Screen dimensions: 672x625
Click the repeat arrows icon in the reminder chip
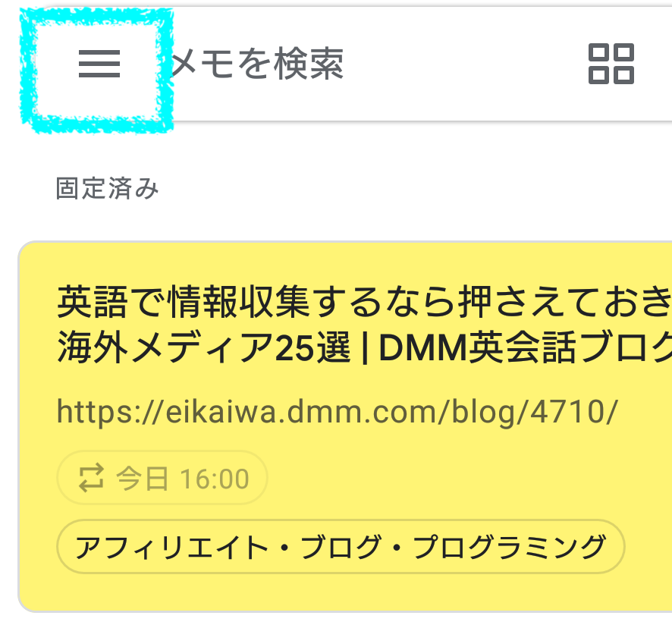coord(91,478)
